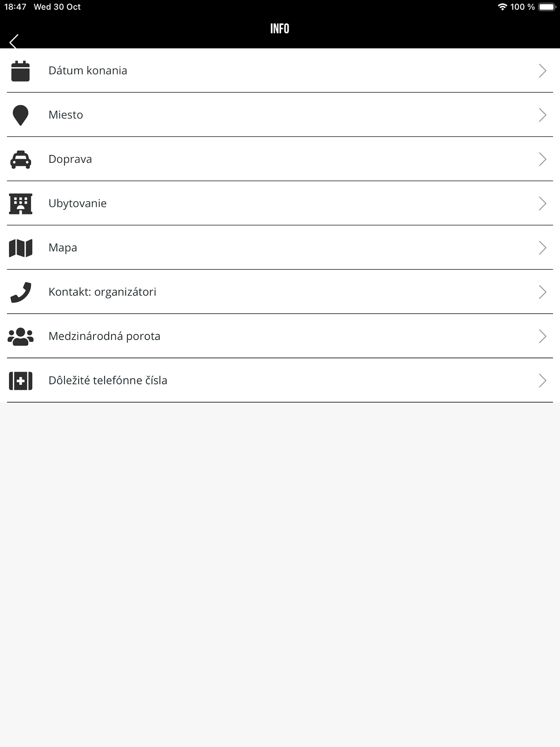The image size is (560, 747).
Task: Click the location pin icon
Action: [x=20, y=115]
